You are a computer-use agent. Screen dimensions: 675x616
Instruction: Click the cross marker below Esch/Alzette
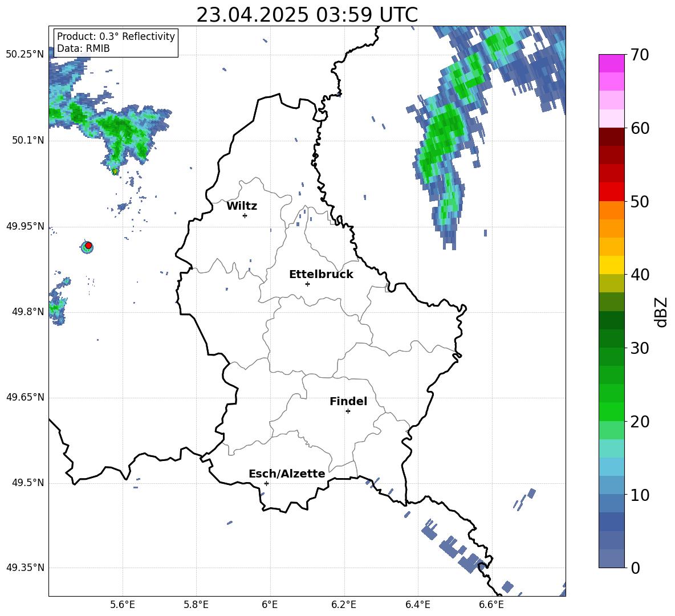point(266,483)
